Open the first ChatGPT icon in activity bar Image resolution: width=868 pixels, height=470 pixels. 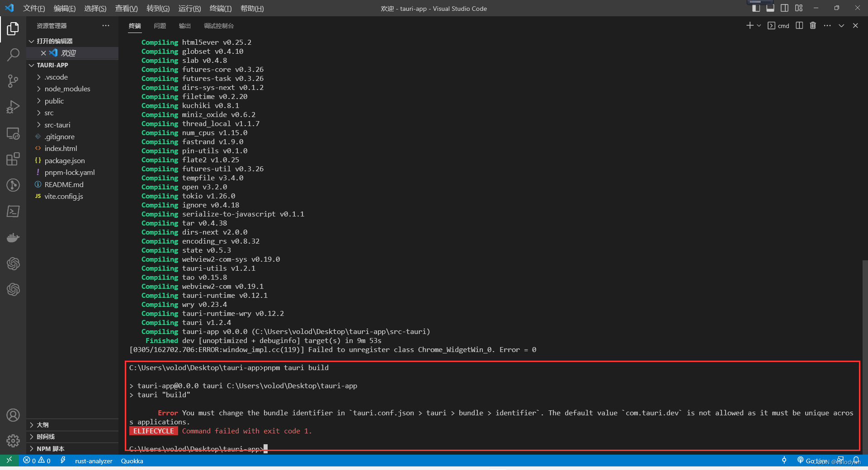tap(13, 263)
